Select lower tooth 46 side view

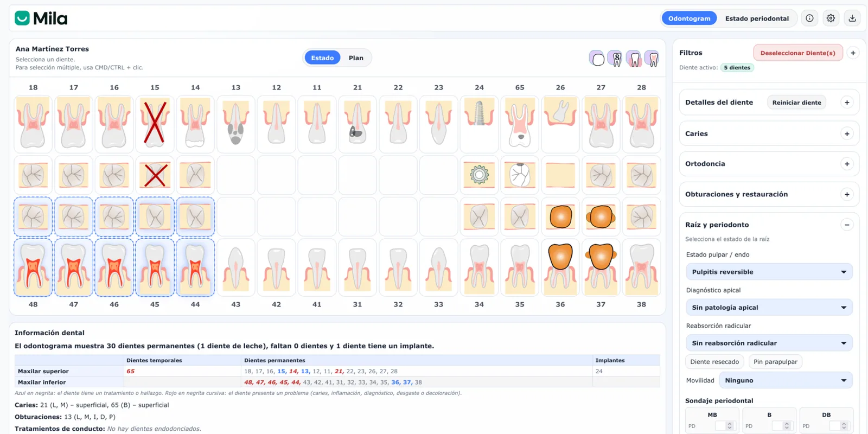click(x=114, y=267)
